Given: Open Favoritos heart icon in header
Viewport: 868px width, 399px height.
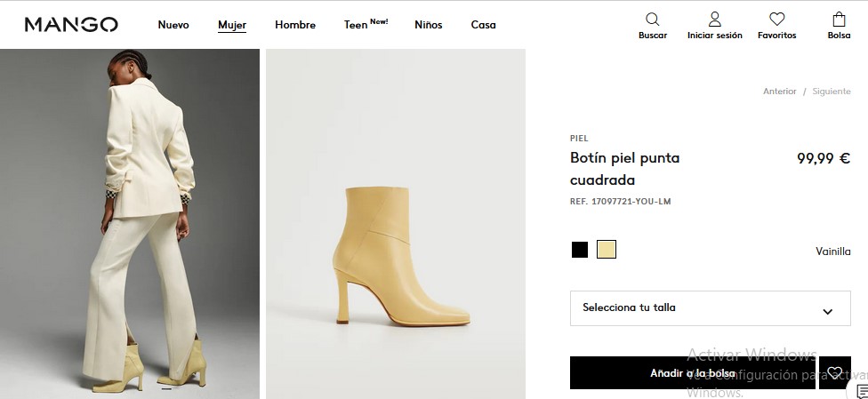Looking at the screenshot, I should click(x=776, y=20).
